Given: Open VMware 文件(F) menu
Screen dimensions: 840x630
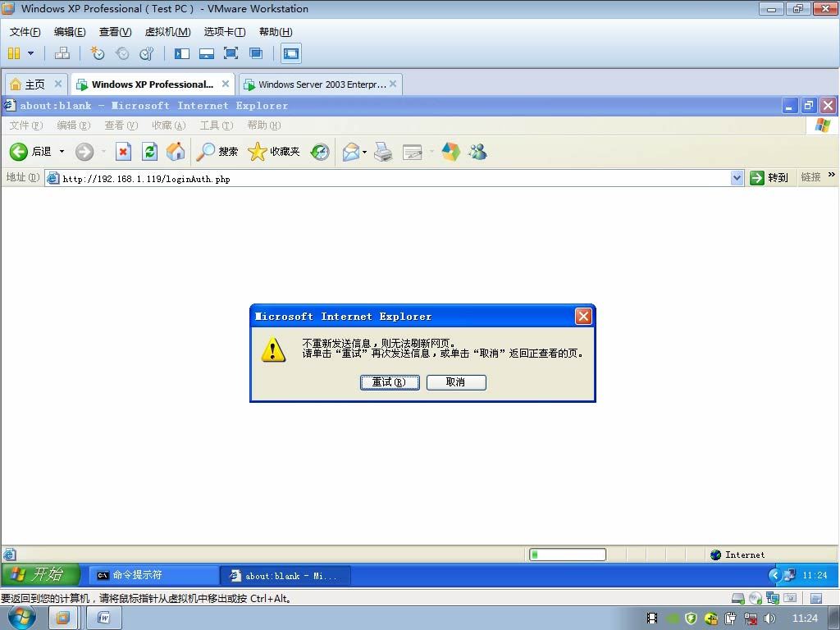Looking at the screenshot, I should tap(25, 32).
